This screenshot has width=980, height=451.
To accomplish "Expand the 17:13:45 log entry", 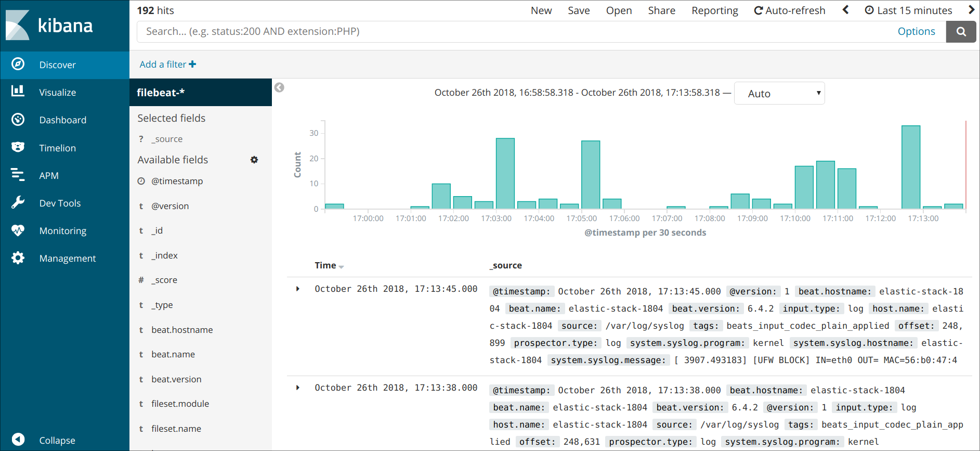I will (x=298, y=289).
